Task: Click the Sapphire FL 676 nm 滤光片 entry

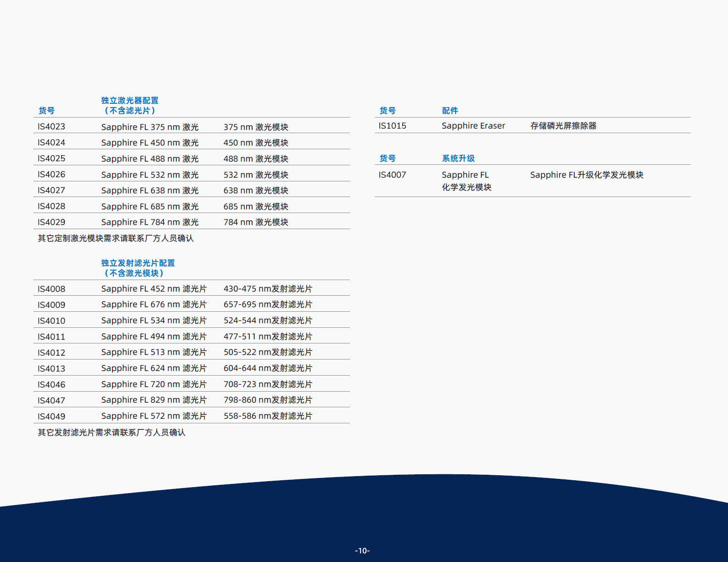Action: [x=154, y=304]
